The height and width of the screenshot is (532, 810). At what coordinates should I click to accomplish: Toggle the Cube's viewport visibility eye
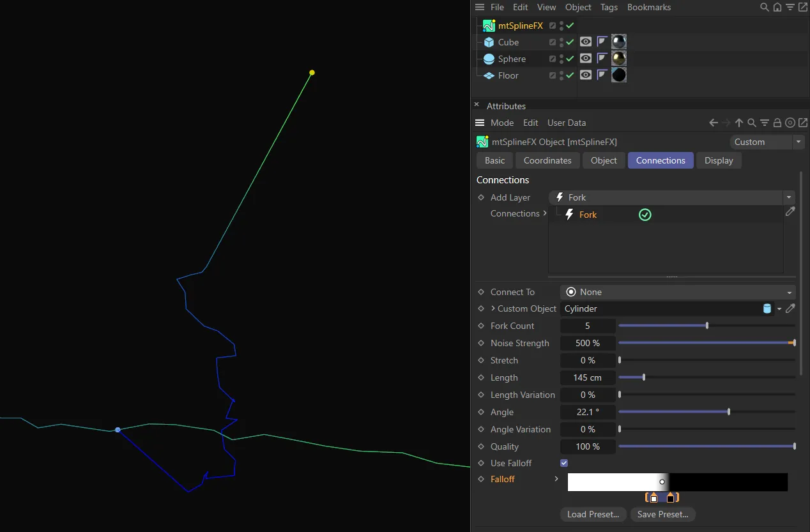(x=585, y=42)
